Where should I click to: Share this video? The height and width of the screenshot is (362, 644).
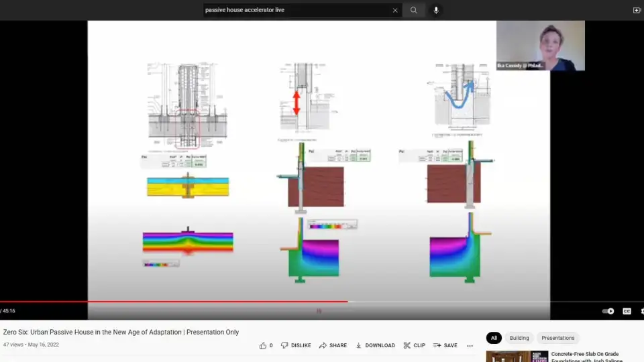click(333, 345)
